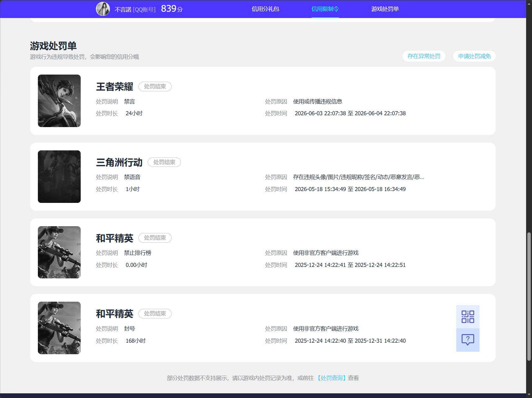Open the 处罚查询 link at bottom

[331, 378]
